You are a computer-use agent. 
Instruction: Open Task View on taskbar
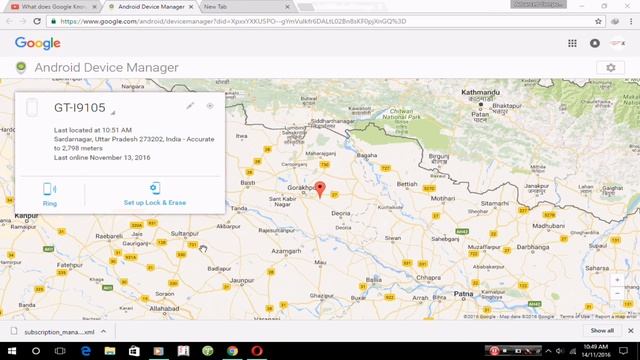[x=60, y=351]
